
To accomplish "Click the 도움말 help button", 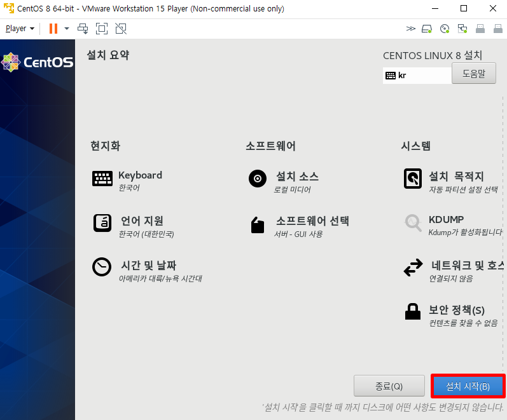I will (x=474, y=73).
